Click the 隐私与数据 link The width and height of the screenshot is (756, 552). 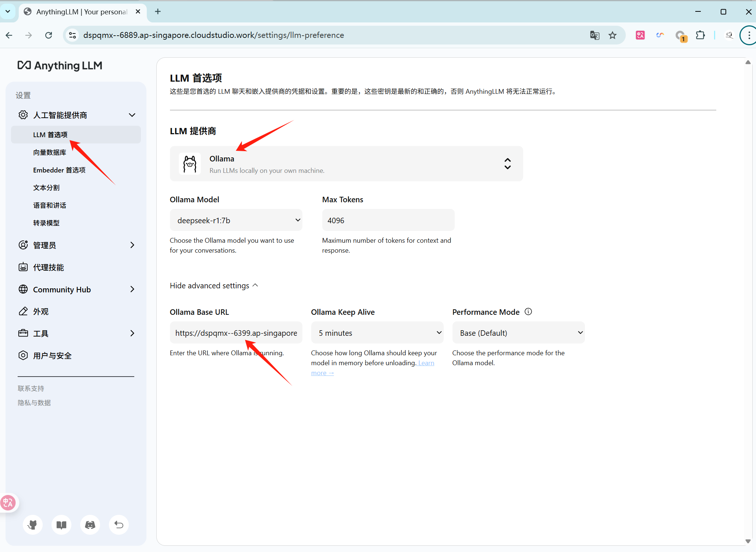(x=34, y=403)
